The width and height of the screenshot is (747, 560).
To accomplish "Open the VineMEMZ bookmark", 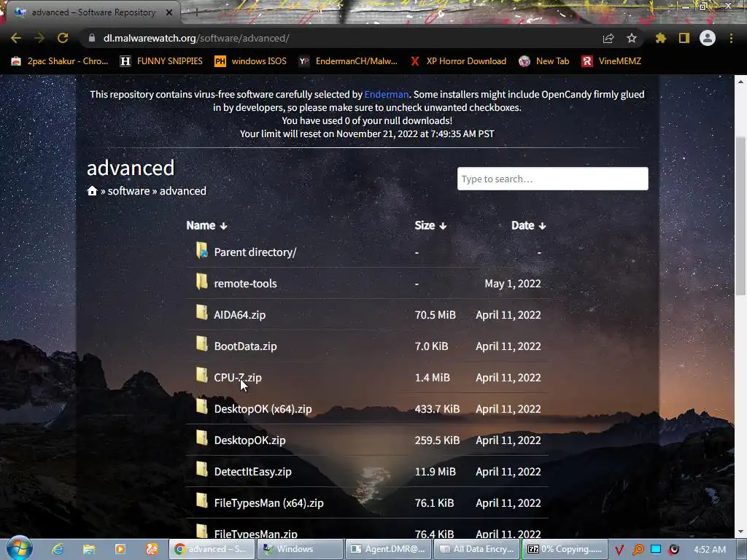I will [611, 61].
